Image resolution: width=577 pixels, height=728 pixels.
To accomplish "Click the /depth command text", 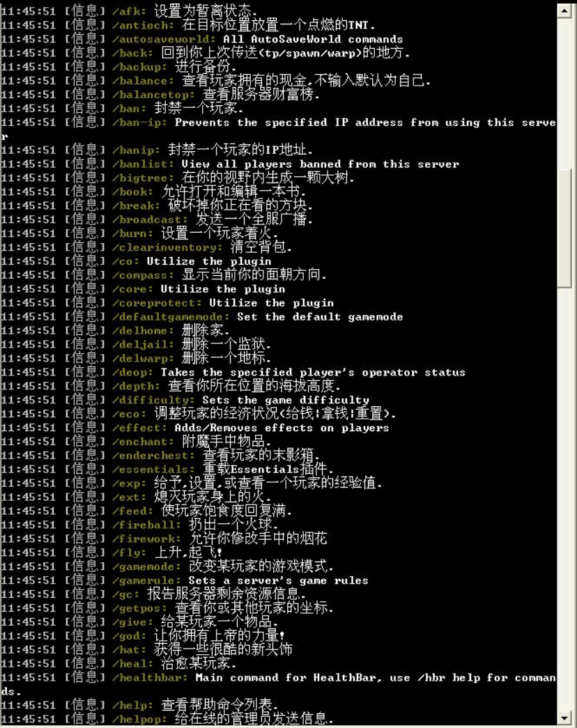I will click(136, 386).
